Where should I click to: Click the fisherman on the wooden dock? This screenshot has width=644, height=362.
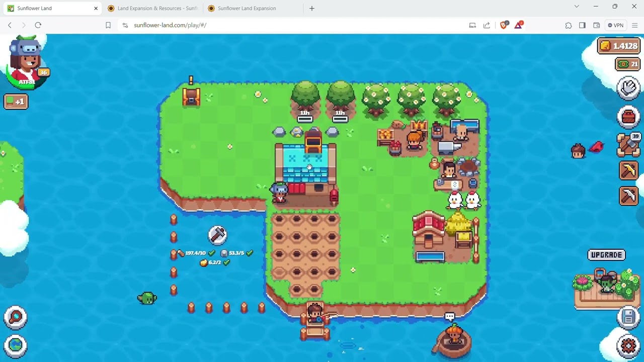[x=315, y=314]
